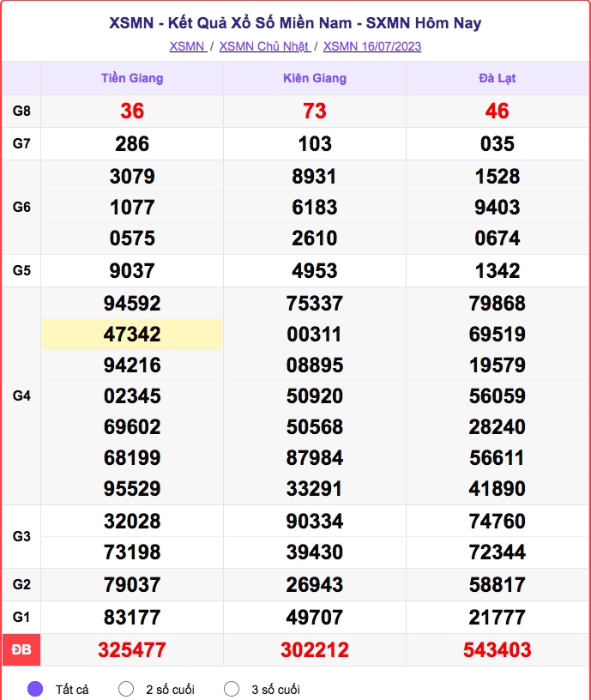Click the G6 row label
This screenshot has height=700, width=591.
pyautogui.click(x=21, y=207)
